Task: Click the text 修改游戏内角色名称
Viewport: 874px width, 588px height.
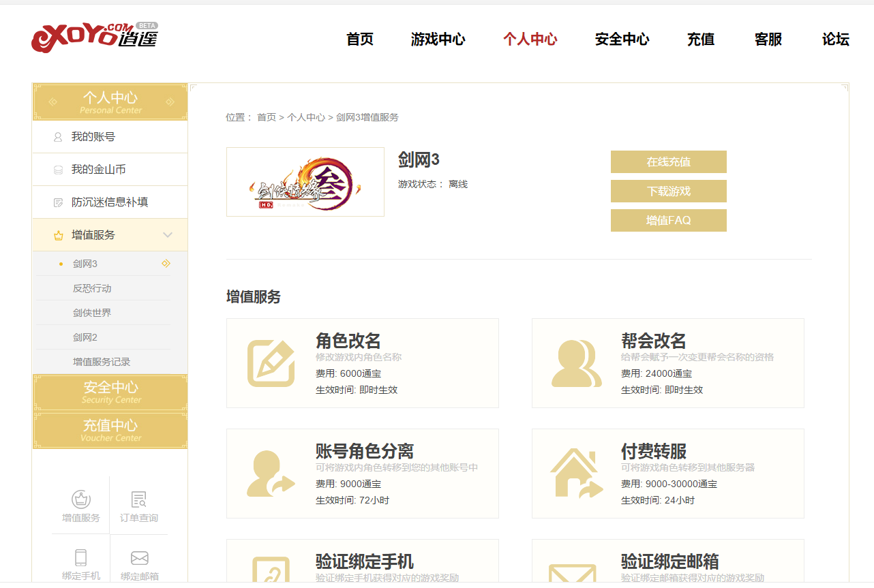Action: point(359,357)
